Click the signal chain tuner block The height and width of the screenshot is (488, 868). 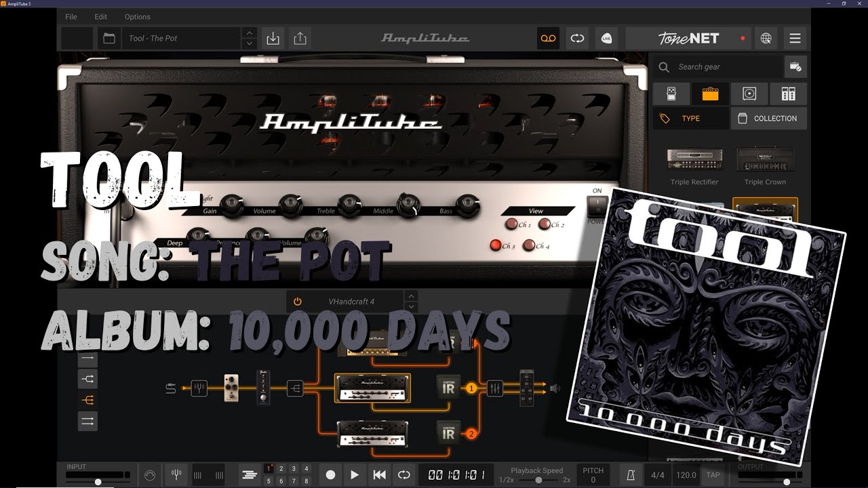coord(199,388)
